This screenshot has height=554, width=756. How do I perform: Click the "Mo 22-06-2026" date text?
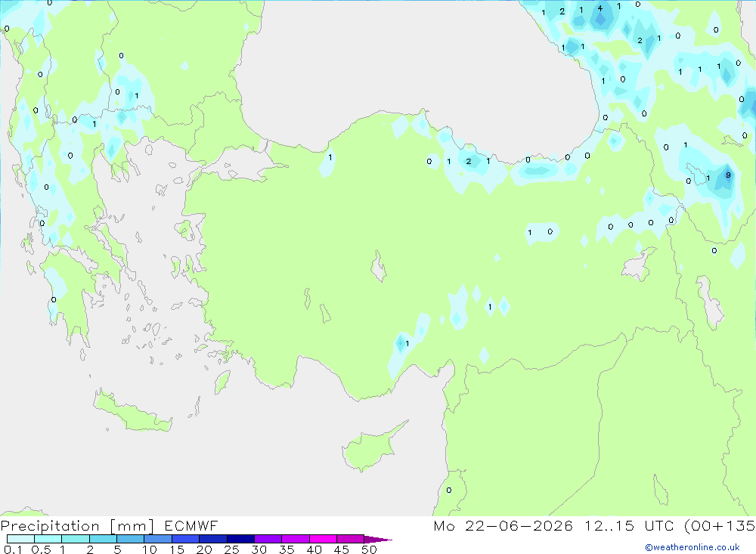[x=503, y=526]
